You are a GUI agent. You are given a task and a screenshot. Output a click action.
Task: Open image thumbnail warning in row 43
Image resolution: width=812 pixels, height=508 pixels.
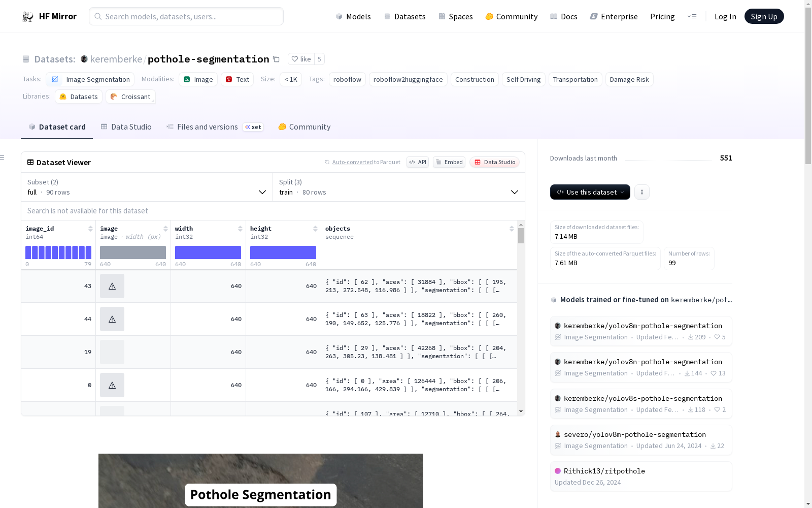point(112,286)
